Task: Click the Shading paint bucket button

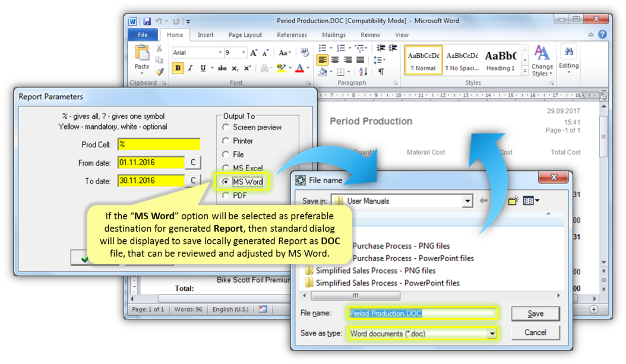Action: tap(323, 72)
